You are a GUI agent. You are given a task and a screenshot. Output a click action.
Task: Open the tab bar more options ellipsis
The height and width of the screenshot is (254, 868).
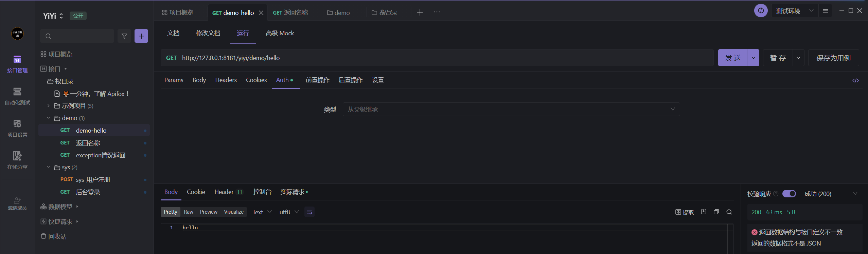(x=437, y=12)
